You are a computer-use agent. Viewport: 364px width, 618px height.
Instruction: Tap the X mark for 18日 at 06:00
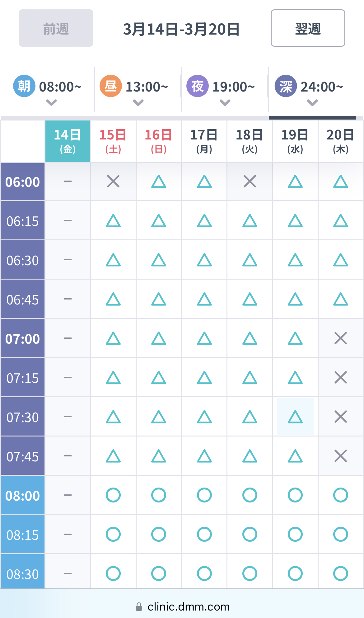[250, 182]
